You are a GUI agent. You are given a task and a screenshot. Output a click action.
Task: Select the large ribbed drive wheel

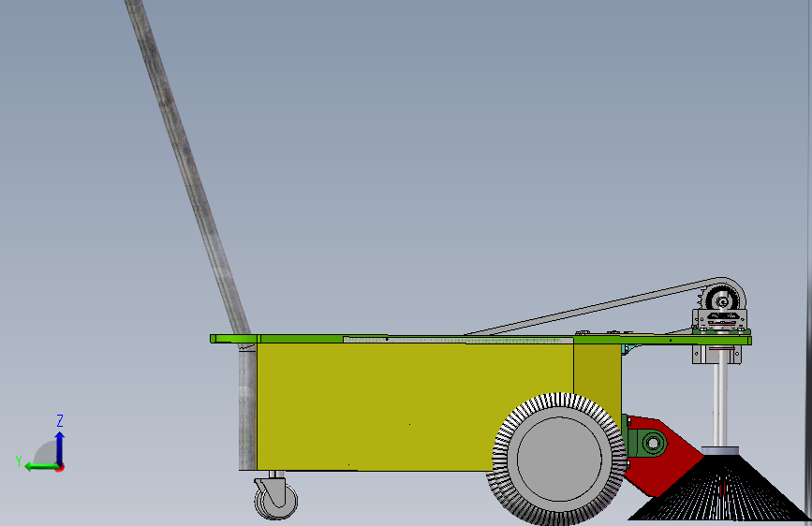tap(559, 460)
